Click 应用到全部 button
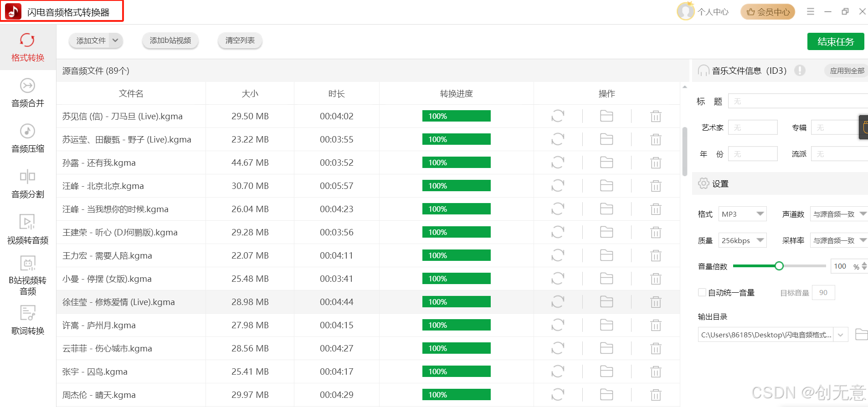Viewport: 868px width, 407px height. pyautogui.click(x=847, y=71)
